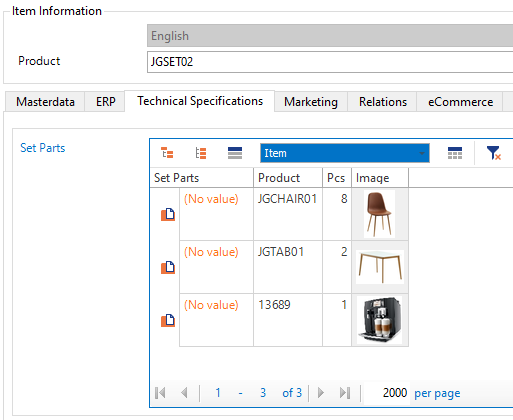Open the item document icon for product 13689
Viewport: 513px width, 420px height.
click(168, 320)
